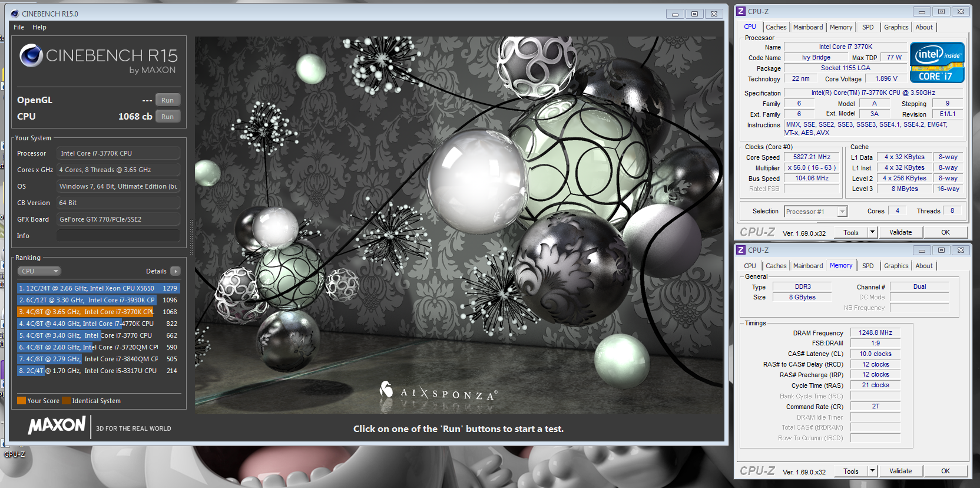Click the Core Speed value 5827.21 MHz

(812, 157)
